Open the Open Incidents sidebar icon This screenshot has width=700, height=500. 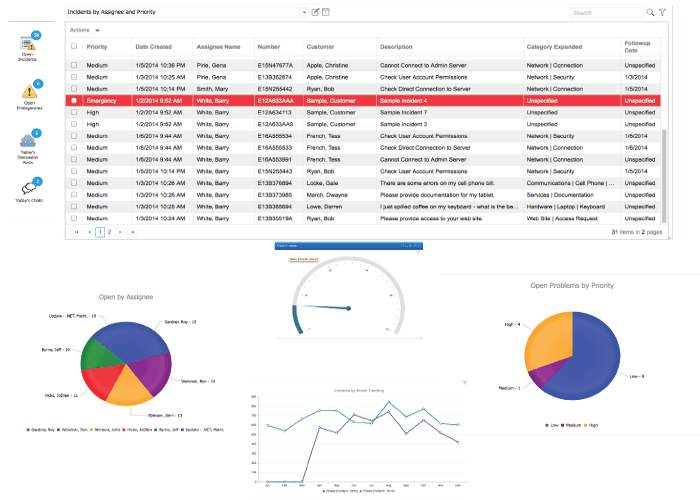point(28,44)
